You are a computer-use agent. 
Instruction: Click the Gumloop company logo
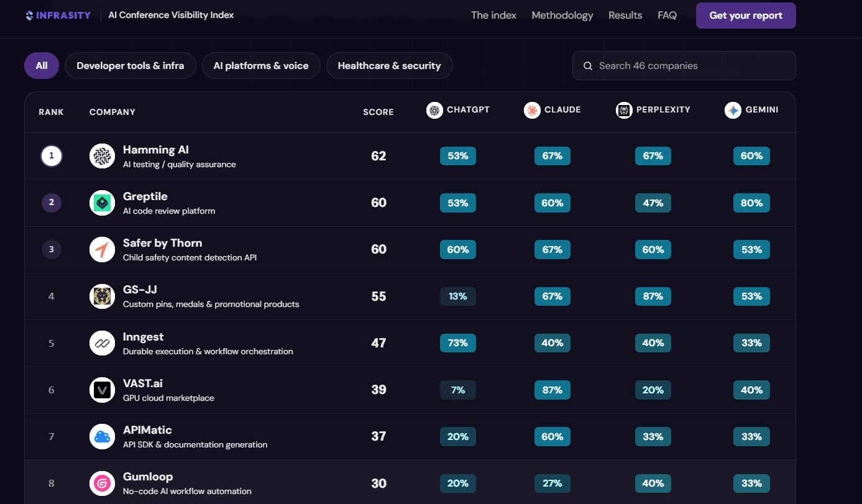pyautogui.click(x=102, y=483)
